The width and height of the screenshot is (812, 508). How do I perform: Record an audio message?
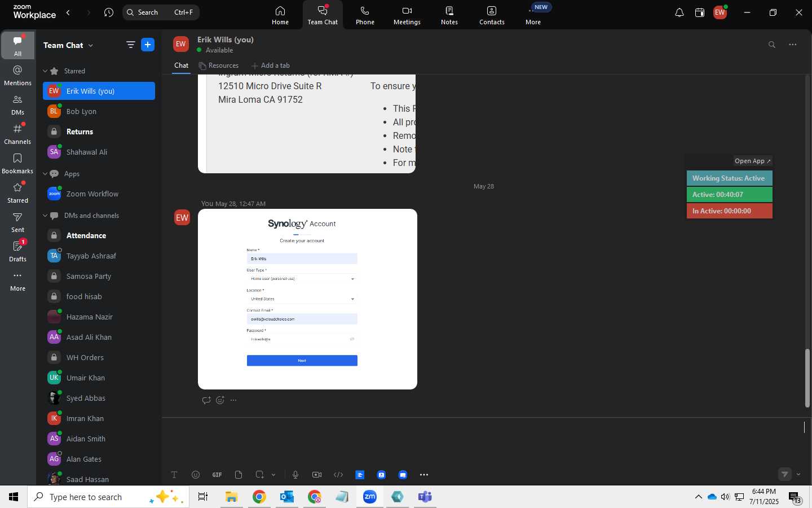(x=295, y=475)
